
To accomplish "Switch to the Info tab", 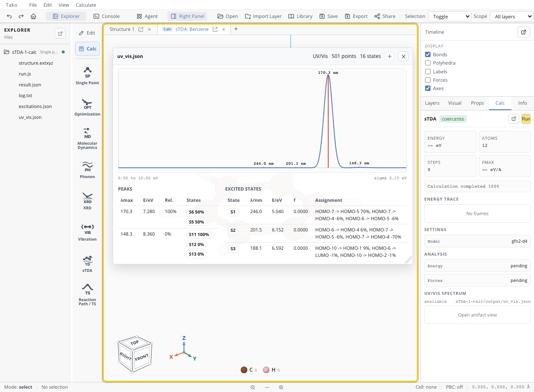I will coord(522,103).
